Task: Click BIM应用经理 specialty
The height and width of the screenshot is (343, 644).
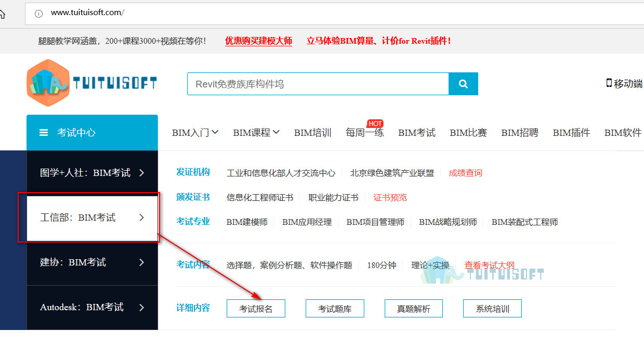Action: coord(307,222)
